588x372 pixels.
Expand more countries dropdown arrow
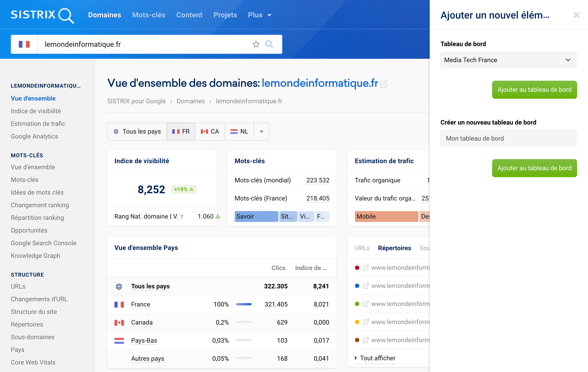pyautogui.click(x=261, y=132)
